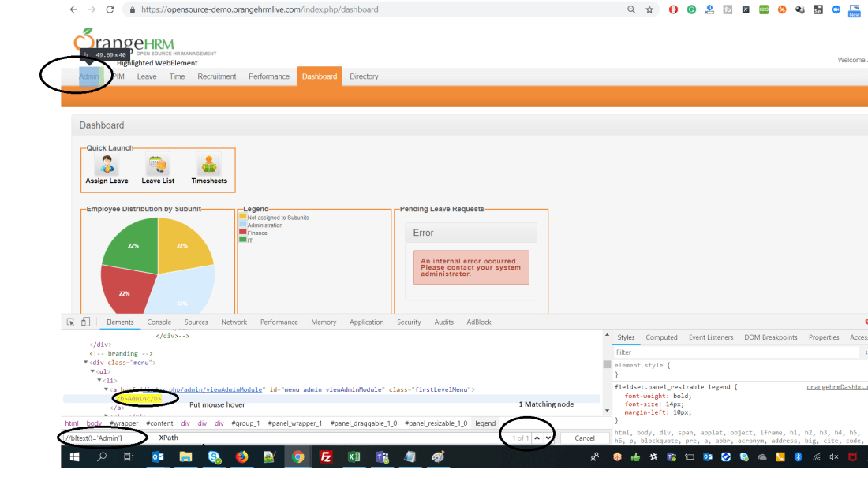Click the Finance color swatch in the Legend
This screenshot has height=488, width=868.
[x=243, y=230]
